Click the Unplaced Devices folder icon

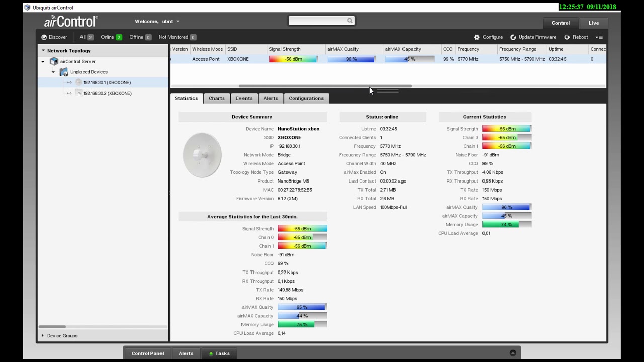click(64, 72)
